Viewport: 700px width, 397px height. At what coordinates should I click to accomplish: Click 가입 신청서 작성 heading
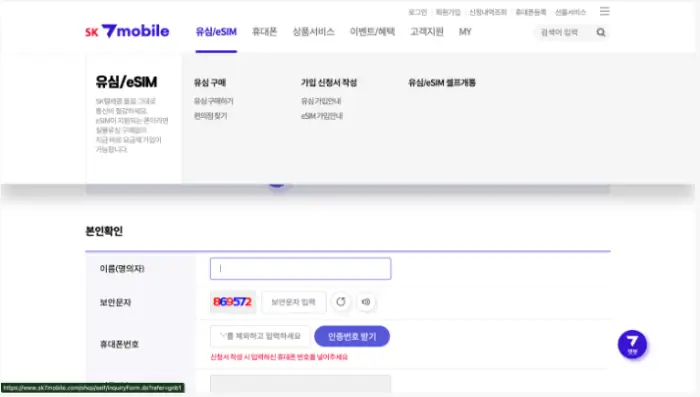pyautogui.click(x=329, y=83)
